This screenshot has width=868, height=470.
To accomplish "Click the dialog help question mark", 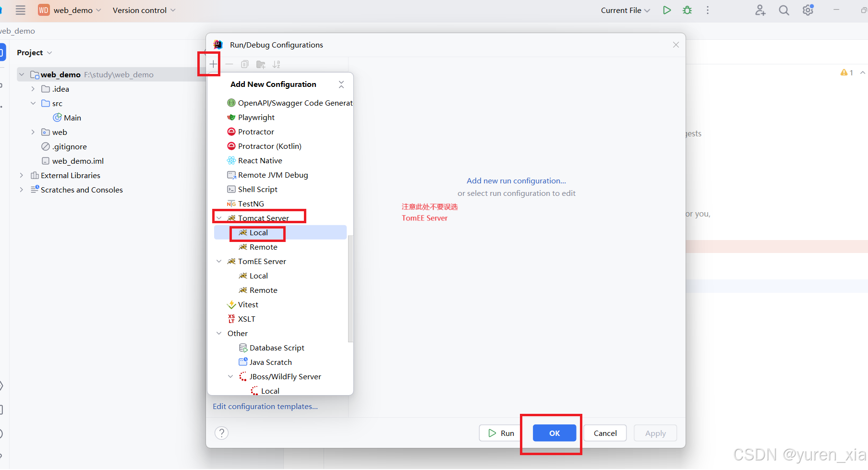I will coord(221,433).
